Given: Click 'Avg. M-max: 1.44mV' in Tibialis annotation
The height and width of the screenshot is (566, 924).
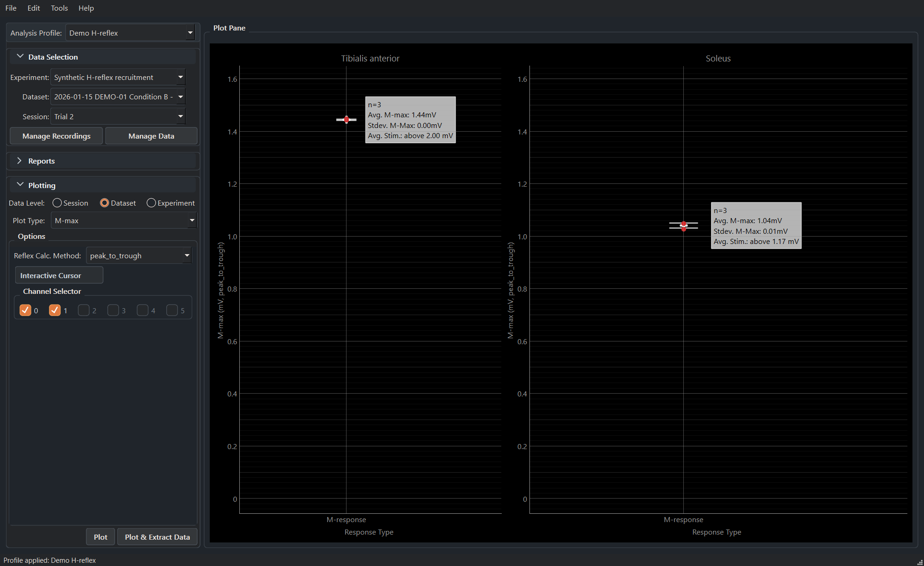Looking at the screenshot, I should tap(402, 115).
